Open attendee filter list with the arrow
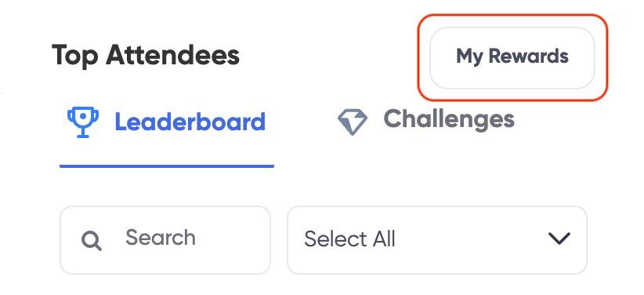The image size is (644, 295). tap(559, 239)
